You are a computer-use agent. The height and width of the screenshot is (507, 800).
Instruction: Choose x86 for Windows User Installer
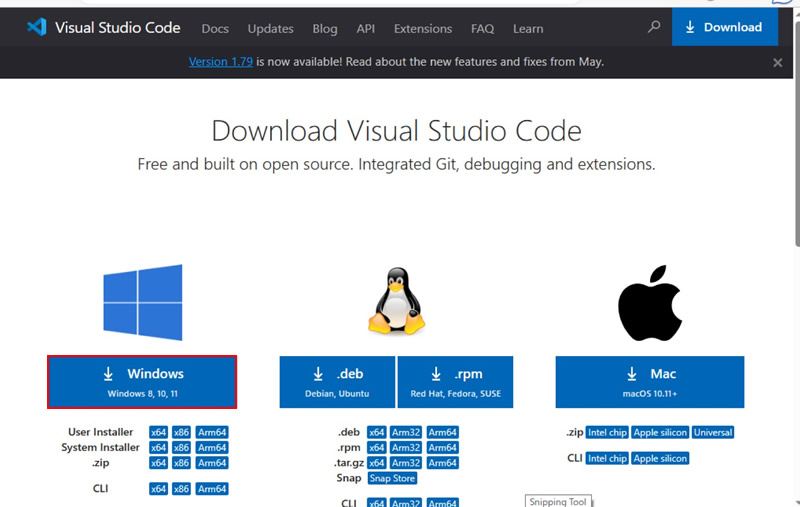181,432
